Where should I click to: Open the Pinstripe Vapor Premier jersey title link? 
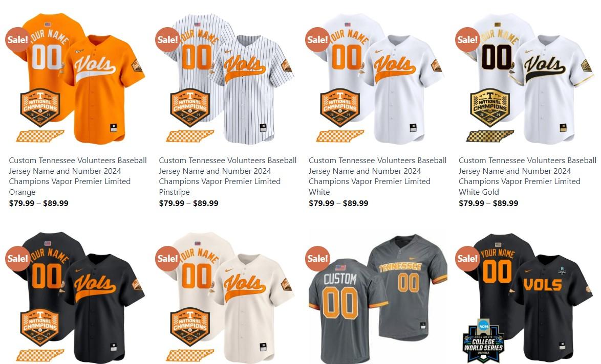228,176
